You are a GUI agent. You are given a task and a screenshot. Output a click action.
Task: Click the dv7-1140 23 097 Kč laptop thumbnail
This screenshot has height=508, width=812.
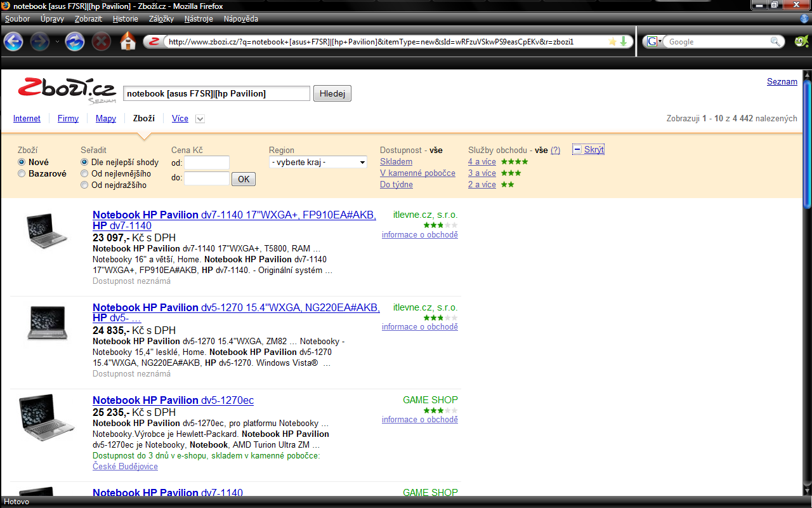[x=47, y=231]
